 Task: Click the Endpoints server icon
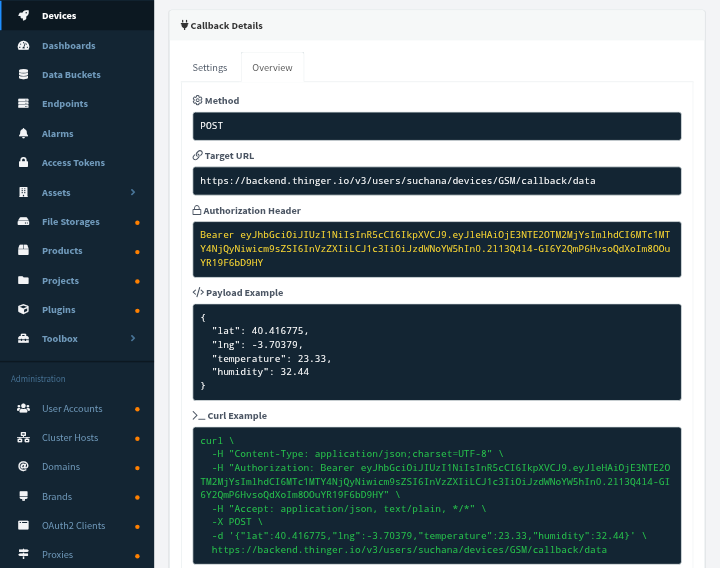pyautogui.click(x=23, y=103)
